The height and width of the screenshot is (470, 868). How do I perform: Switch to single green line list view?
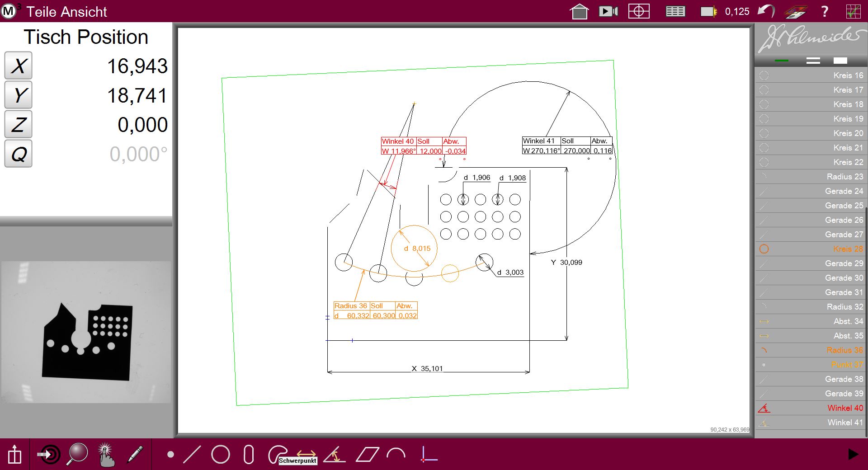(781, 61)
